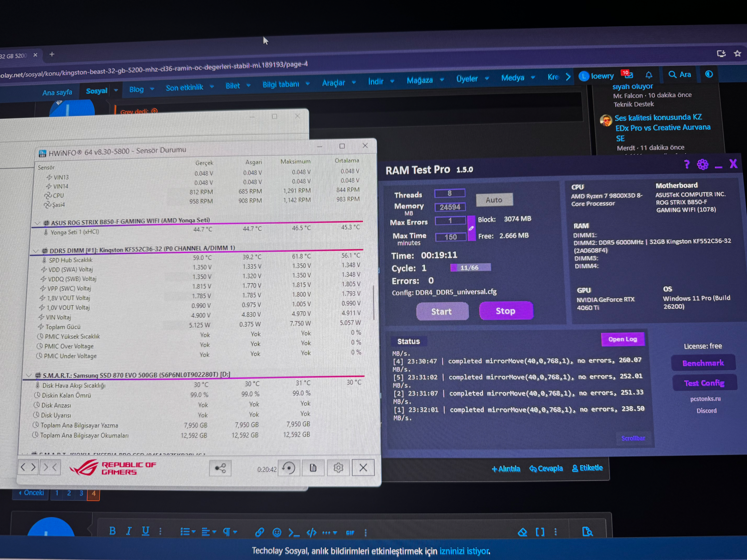Open the Araçlar nav item
Viewport: 747px width, 560px height.
pyautogui.click(x=334, y=83)
